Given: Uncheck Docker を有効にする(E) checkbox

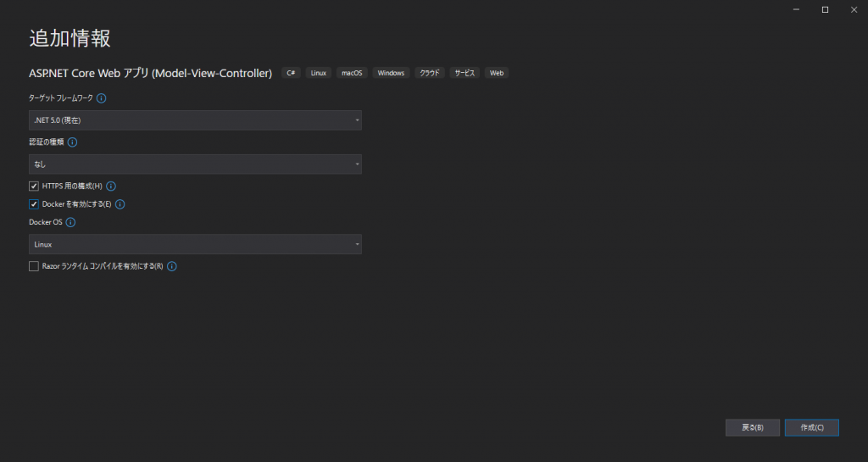Looking at the screenshot, I should click(34, 204).
